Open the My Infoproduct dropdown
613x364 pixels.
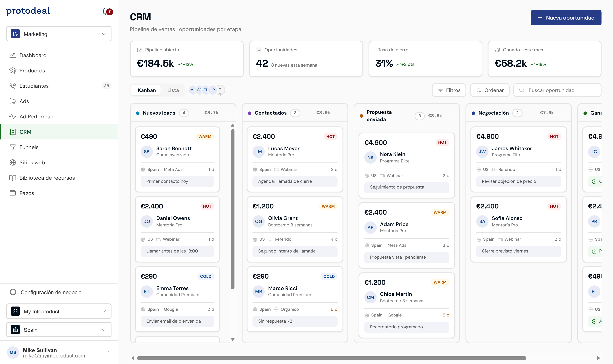(x=59, y=311)
